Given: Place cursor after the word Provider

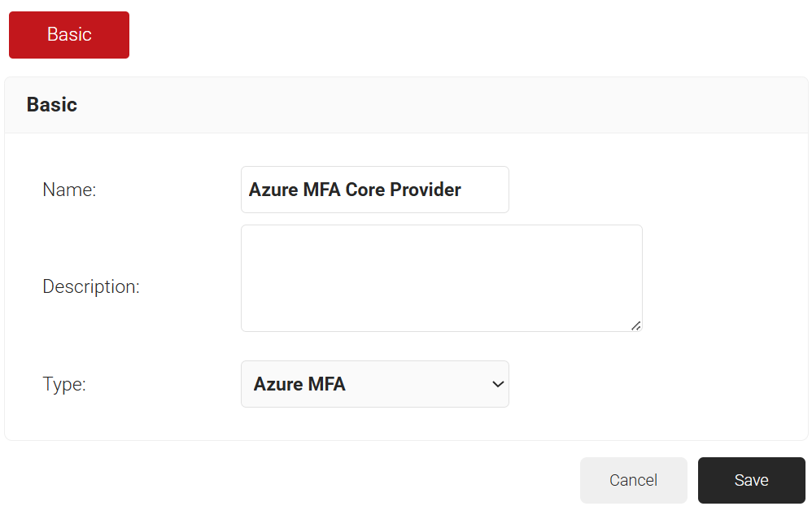Looking at the screenshot, I should tap(463, 190).
